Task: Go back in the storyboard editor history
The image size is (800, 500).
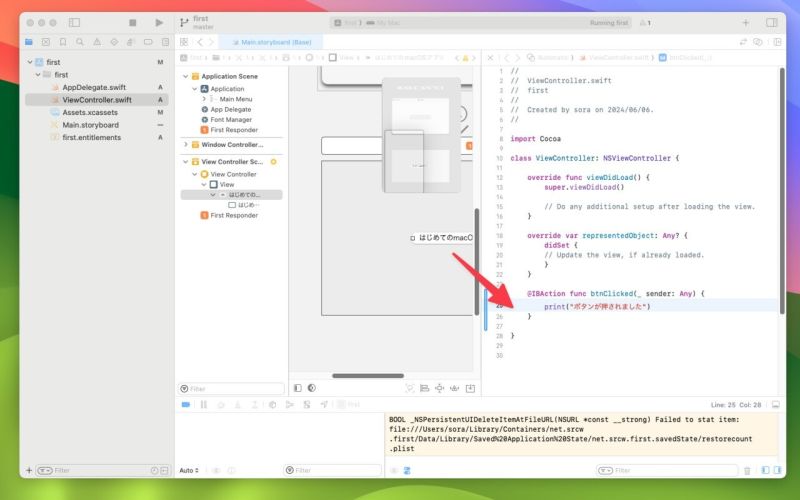Action: pyautogui.click(x=200, y=42)
